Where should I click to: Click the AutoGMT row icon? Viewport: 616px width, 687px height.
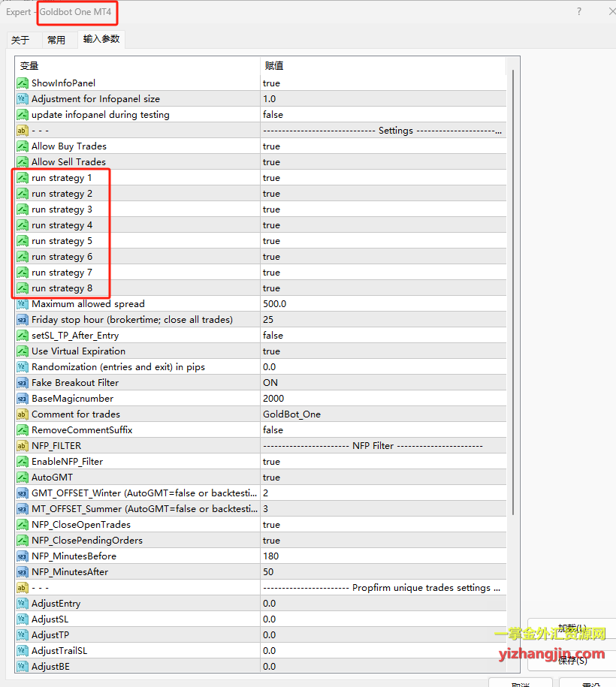coord(23,477)
